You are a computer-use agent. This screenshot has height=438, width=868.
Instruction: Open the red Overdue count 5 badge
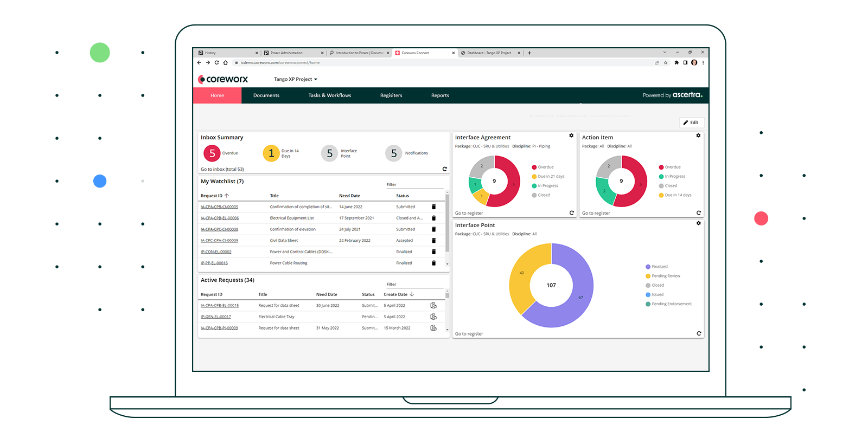tap(212, 153)
